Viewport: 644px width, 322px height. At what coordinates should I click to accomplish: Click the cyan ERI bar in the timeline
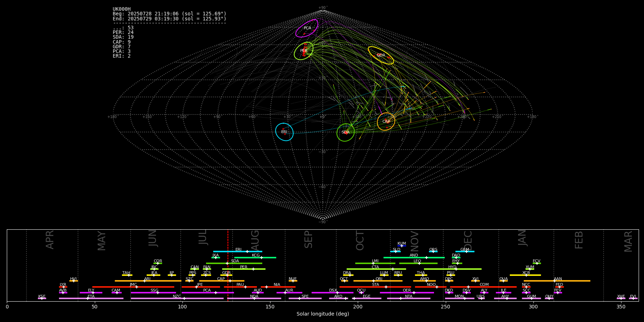tap(238, 252)
